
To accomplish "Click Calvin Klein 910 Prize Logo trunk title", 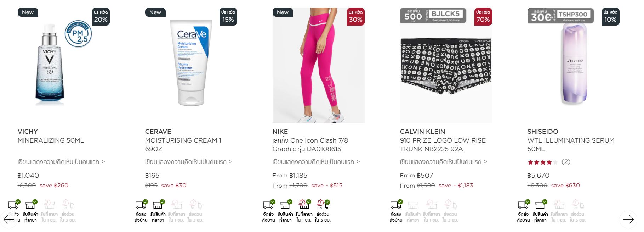I will pyautogui.click(x=443, y=145).
